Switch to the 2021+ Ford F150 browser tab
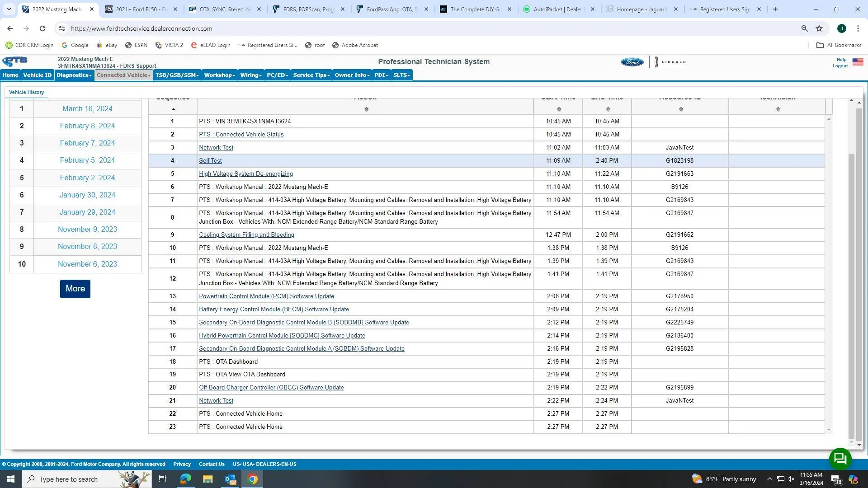The height and width of the screenshot is (488, 868). [141, 9]
